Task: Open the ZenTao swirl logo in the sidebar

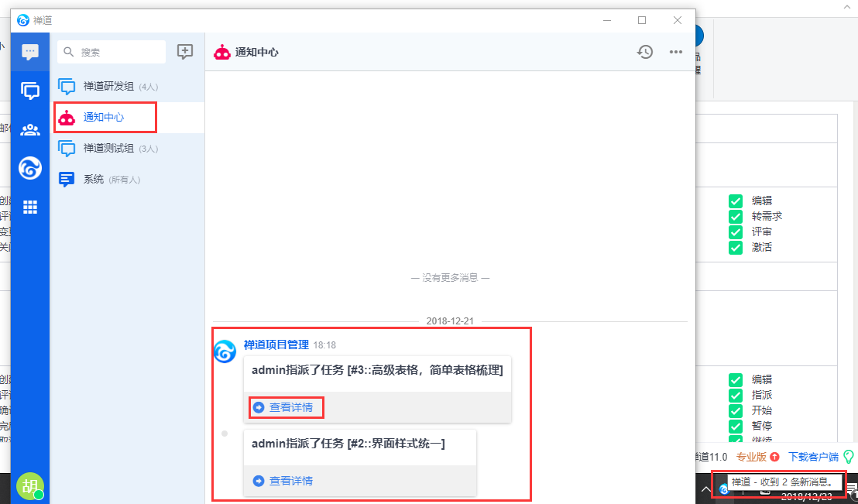Action: pos(30,168)
